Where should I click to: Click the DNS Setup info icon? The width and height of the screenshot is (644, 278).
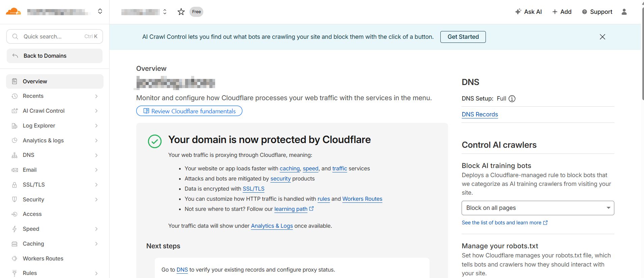click(x=512, y=99)
